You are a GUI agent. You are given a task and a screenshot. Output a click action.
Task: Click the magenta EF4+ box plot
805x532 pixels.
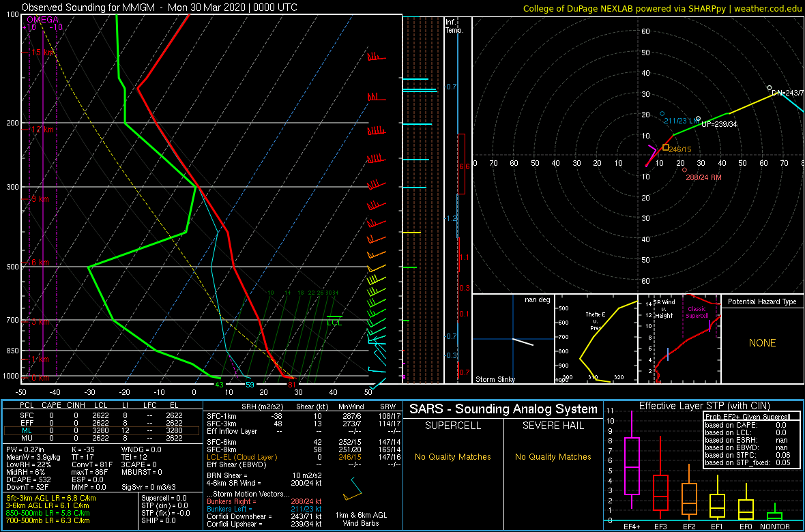(x=632, y=460)
